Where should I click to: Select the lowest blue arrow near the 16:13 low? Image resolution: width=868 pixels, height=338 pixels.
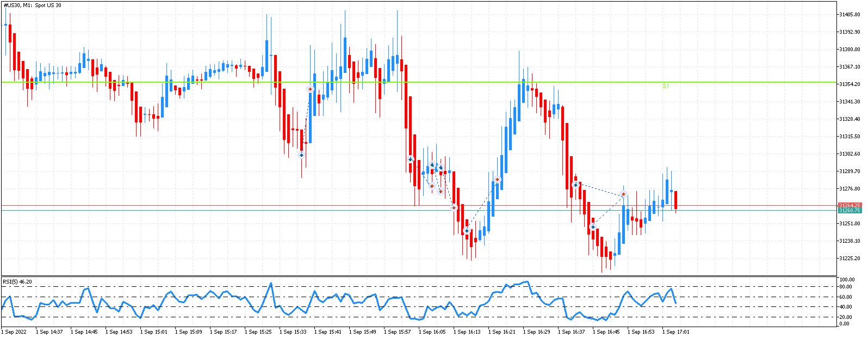pos(467,231)
